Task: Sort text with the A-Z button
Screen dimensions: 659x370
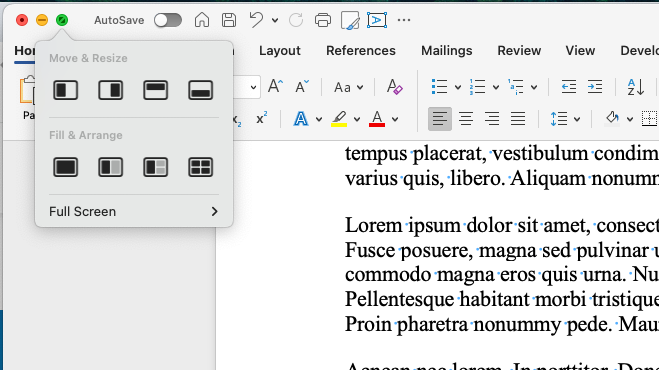Action: pyautogui.click(x=635, y=87)
